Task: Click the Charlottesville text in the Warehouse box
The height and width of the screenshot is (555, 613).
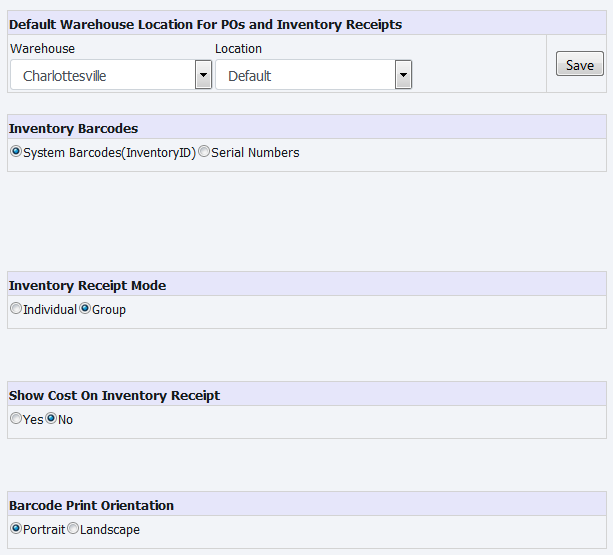Action: 65,76
